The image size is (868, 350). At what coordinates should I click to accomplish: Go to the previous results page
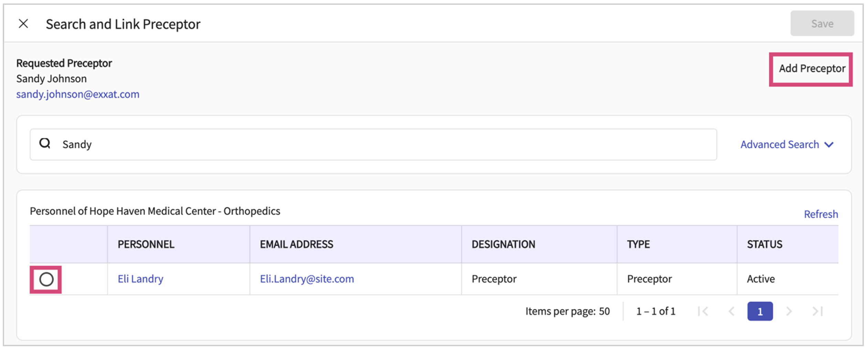[x=731, y=311]
